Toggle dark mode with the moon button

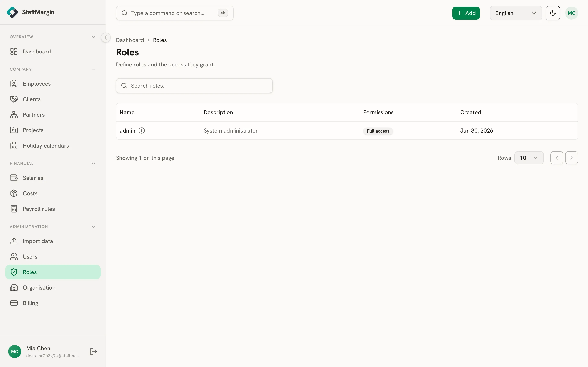pyautogui.click(x=553, y=13)
